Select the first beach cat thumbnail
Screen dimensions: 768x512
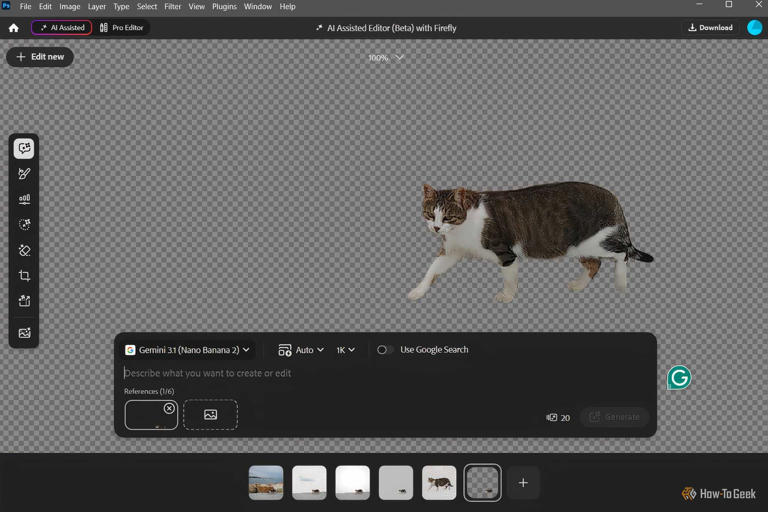click(x=266, y=483)
